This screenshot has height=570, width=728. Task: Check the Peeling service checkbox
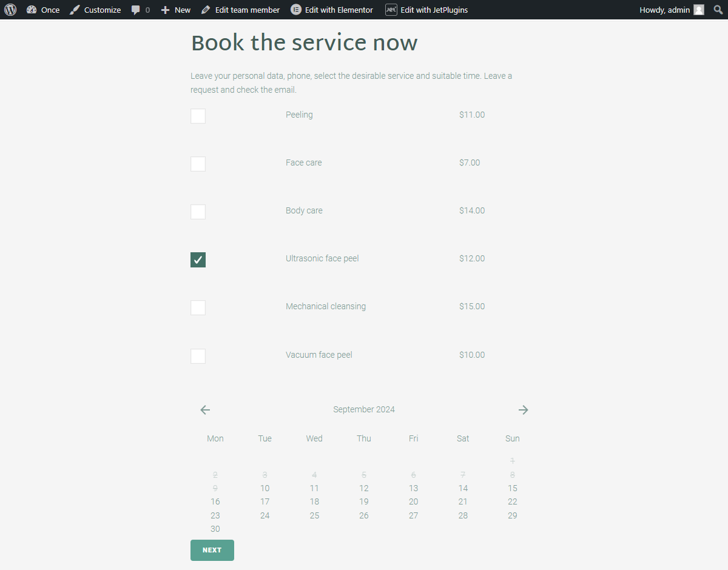pos(198,116)
